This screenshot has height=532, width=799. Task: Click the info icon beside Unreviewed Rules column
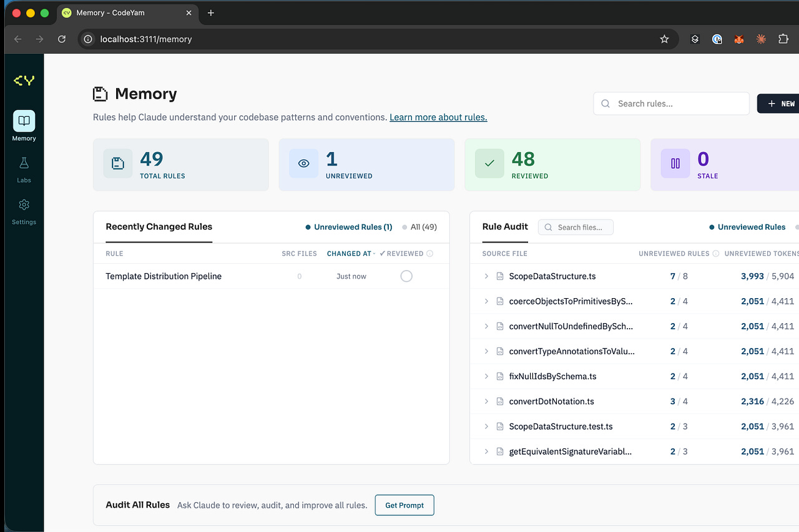coord(716,254)
